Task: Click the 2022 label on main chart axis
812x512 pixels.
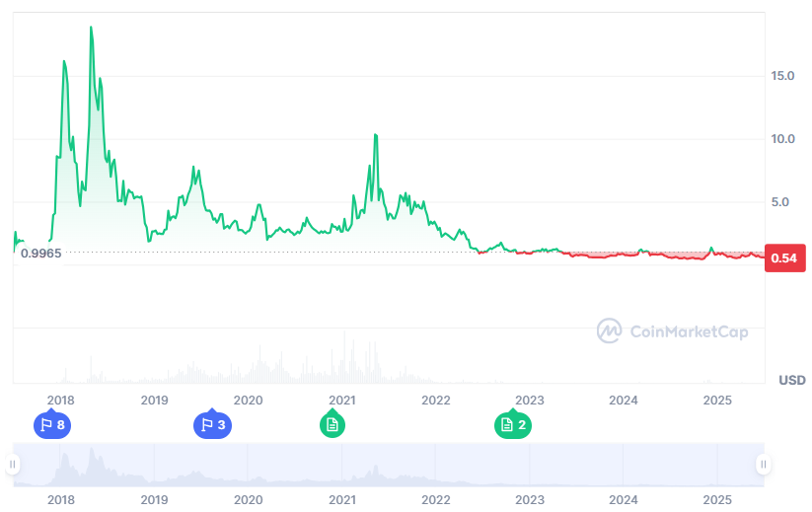Action: (436, 400)
